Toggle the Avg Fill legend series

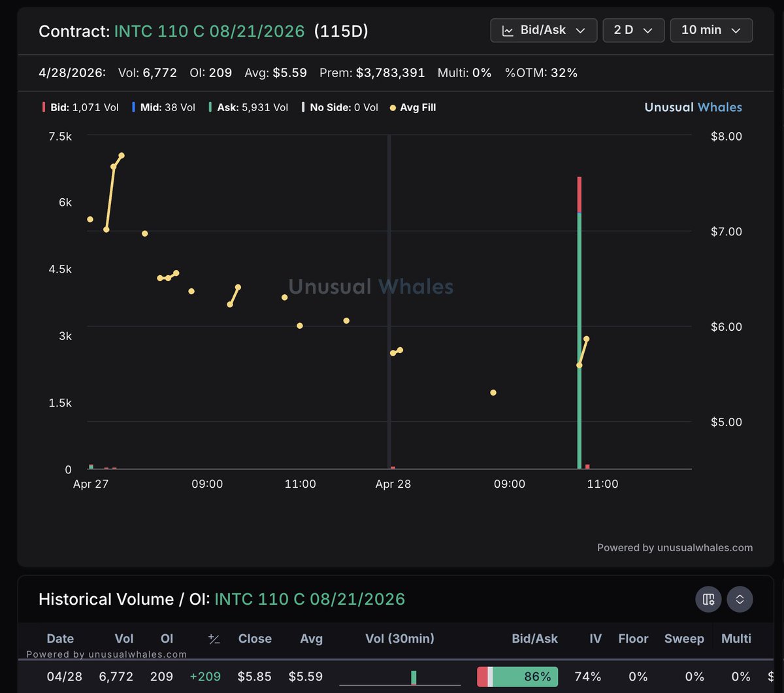[413, 107]
